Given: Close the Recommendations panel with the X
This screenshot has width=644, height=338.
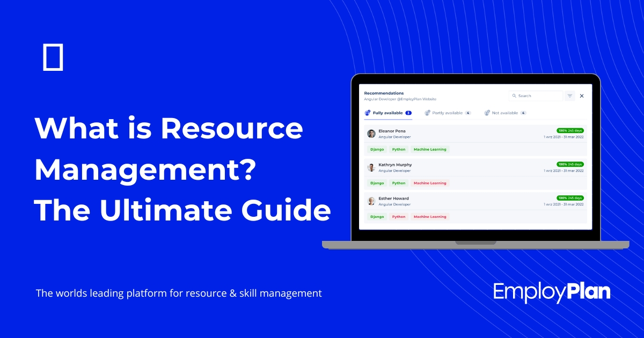Looking at the screenshot, I should (582, 96).
